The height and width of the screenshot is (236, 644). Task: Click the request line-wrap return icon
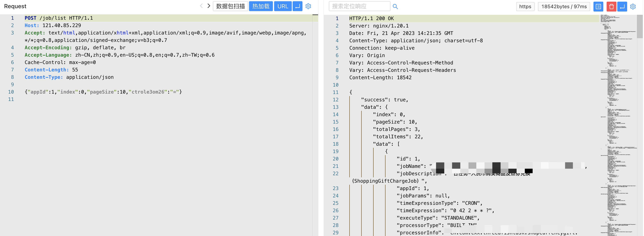tap(297, 6)
